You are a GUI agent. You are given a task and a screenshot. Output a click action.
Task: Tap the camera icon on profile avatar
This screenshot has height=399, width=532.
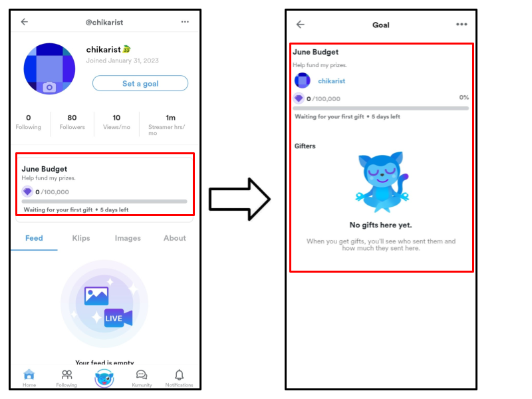pyautogui.click(x=49, y=88)
